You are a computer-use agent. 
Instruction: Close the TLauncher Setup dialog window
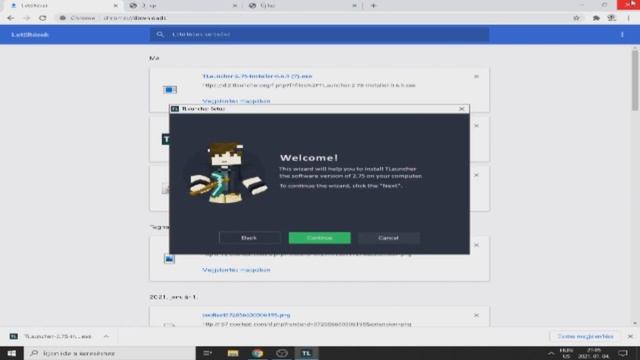(x=462, y=109)
